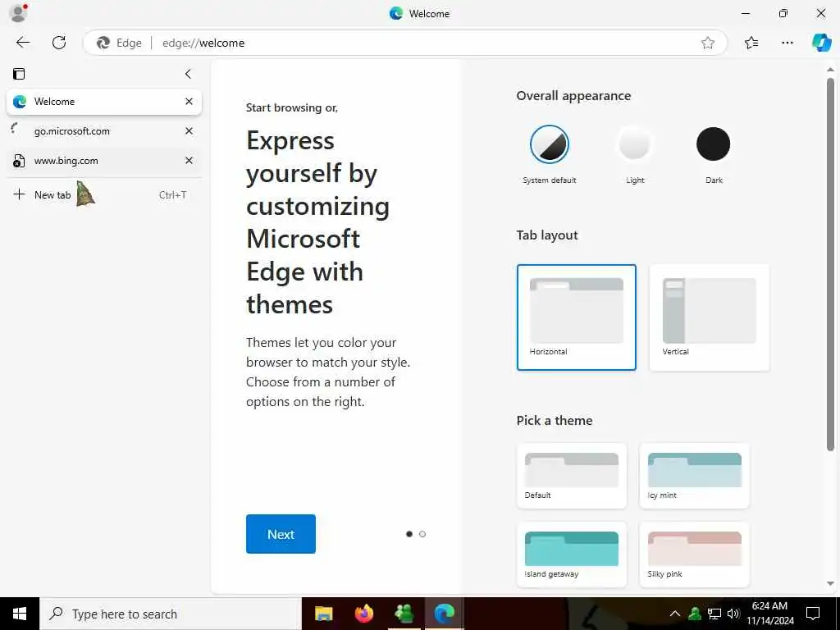Show hidden system tray icons
Viewport: 840px width, 630px height.
click(x=675, y=614)
